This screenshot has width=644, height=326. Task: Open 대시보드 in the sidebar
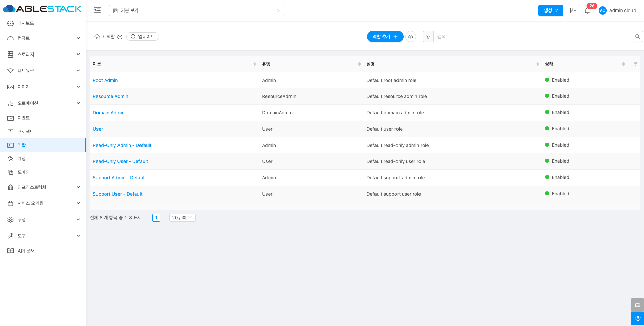26,23
